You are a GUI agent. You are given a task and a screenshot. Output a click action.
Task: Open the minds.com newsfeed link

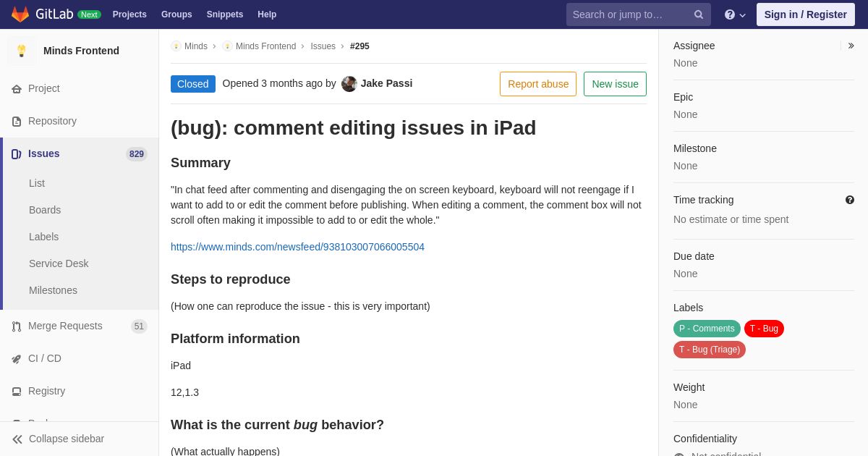[x=297, y=247]
